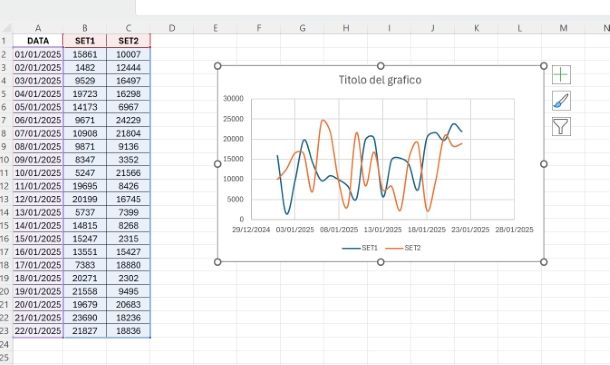This screenshot has height=365, width=610.
Task: Select column A header
Action: (38, 28)
